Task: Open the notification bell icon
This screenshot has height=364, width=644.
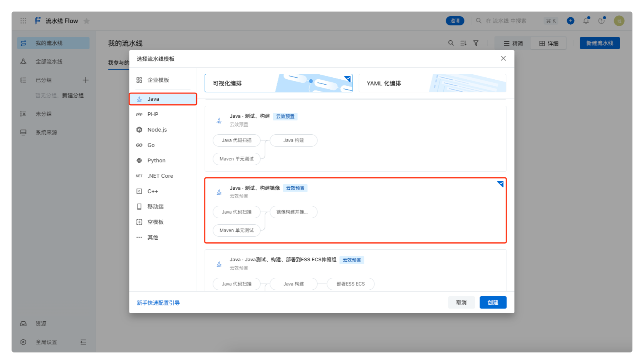Action: [x=586, y=21]
